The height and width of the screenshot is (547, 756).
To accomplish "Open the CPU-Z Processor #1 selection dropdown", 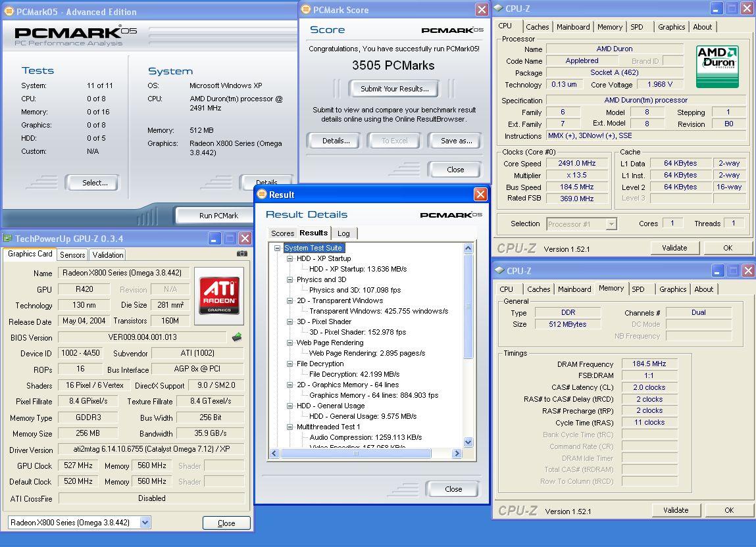I will (x=611, y=224).
